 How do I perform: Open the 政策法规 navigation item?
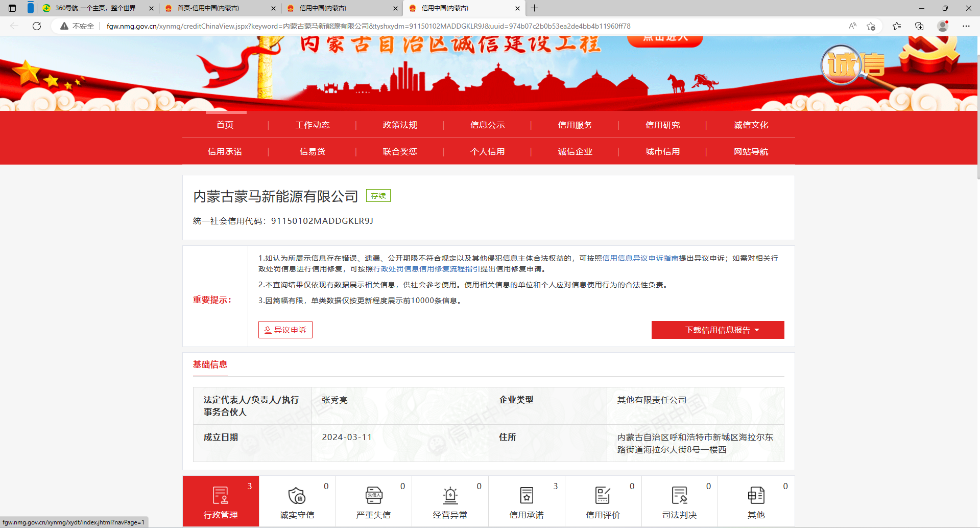[400, 125]
